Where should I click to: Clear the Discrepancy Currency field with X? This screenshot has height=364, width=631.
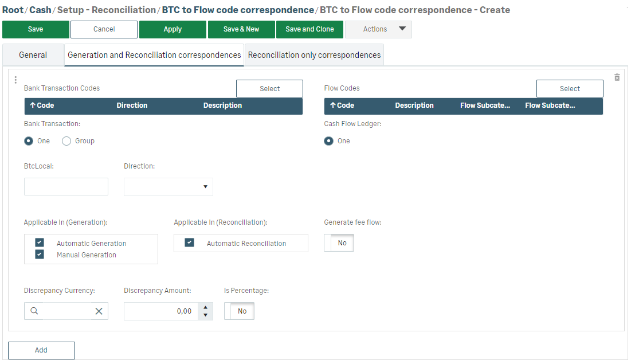click(99, 311)
